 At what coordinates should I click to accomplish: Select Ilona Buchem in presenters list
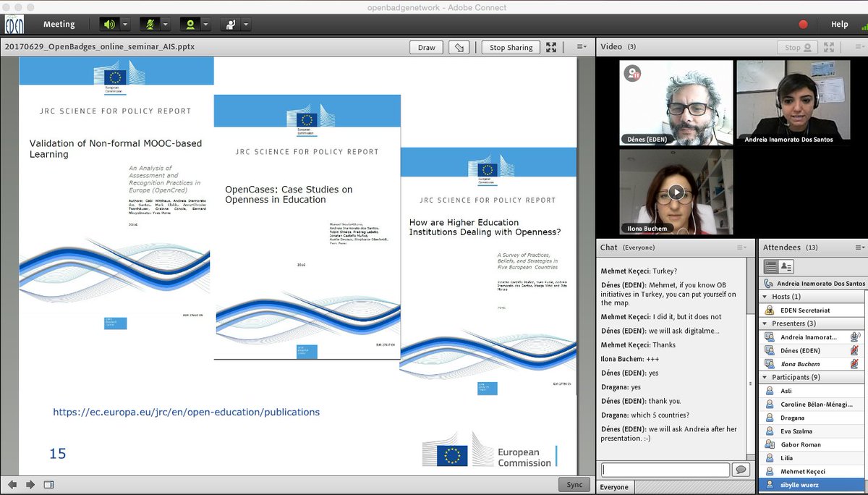[x=812, y=363]
